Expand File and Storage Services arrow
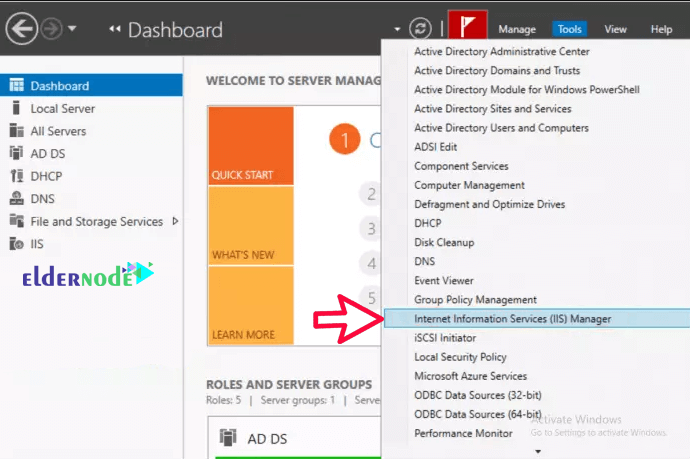The image size is (690, 459). coord(175,221)
